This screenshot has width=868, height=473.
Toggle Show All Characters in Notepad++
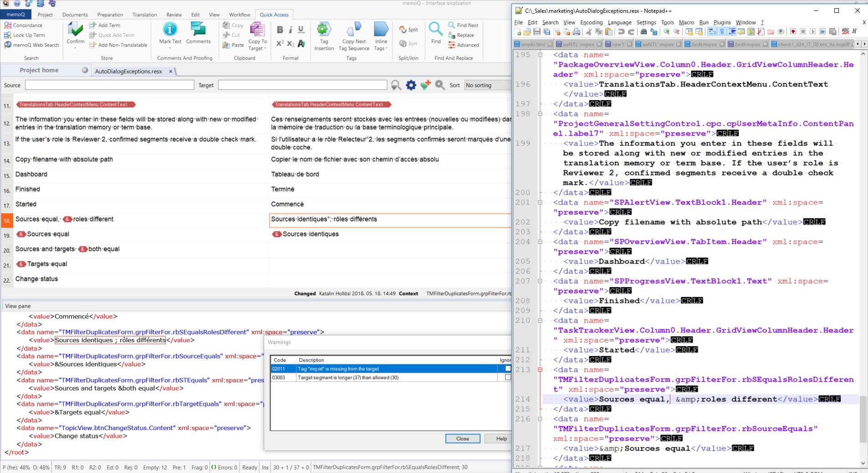pos(722,32)
